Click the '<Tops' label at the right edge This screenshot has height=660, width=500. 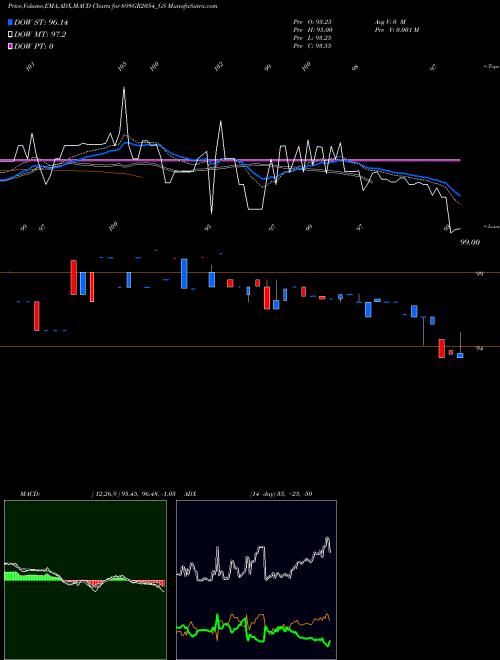492,67
